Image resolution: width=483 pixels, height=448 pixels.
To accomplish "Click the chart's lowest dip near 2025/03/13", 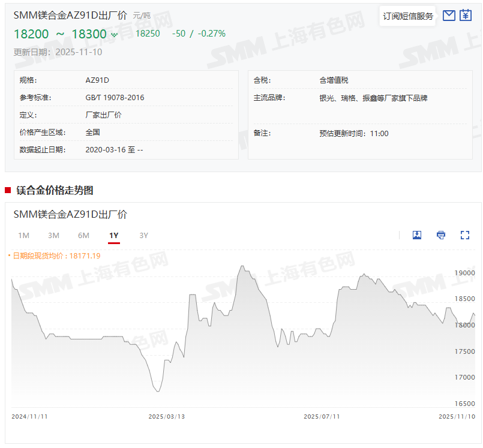I will point(158,391).
